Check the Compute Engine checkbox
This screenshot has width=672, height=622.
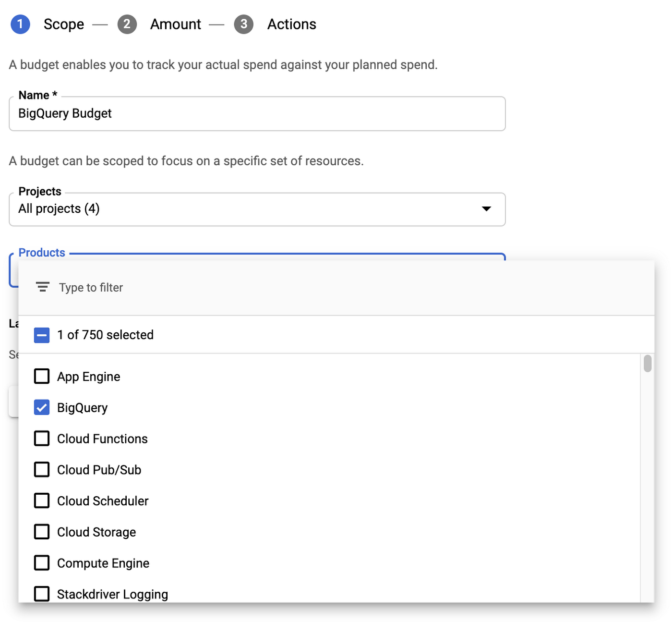42,563
